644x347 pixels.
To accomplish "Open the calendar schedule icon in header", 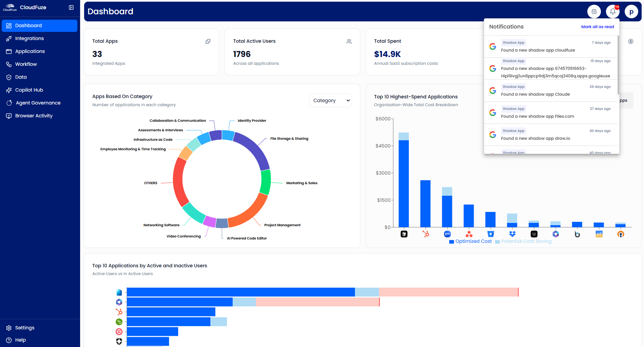I will click(x=594, y=12).
